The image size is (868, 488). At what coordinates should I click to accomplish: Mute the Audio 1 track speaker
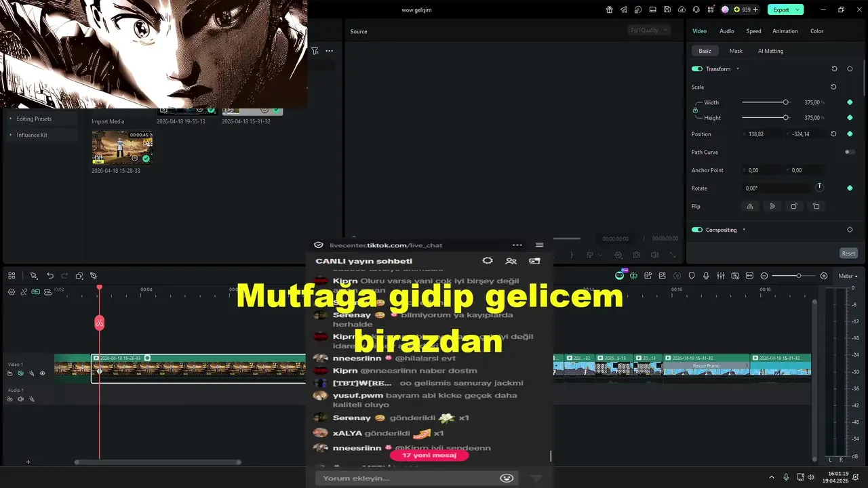[x=20, y=399]
